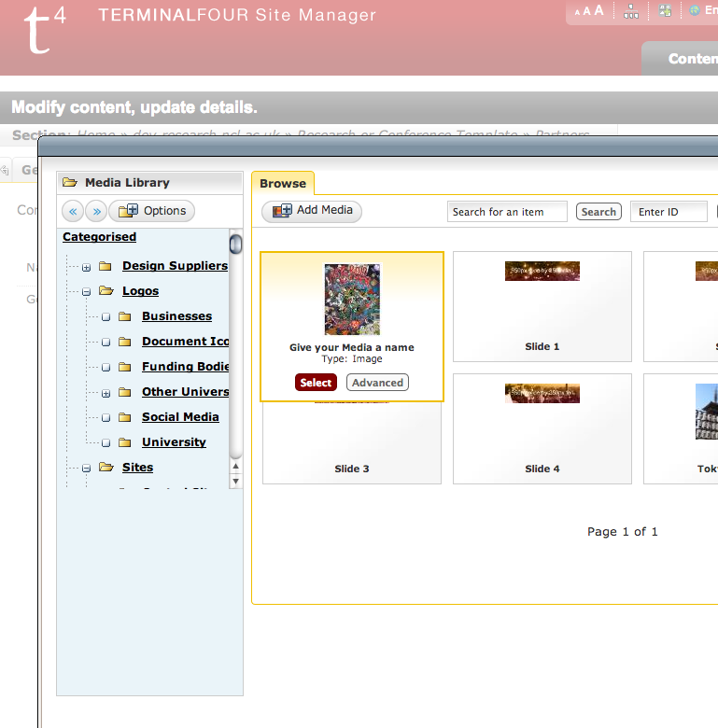Collapse the Logos tree node
The image size is (718, 728).
pyautogui.click(x=86, y=292)
